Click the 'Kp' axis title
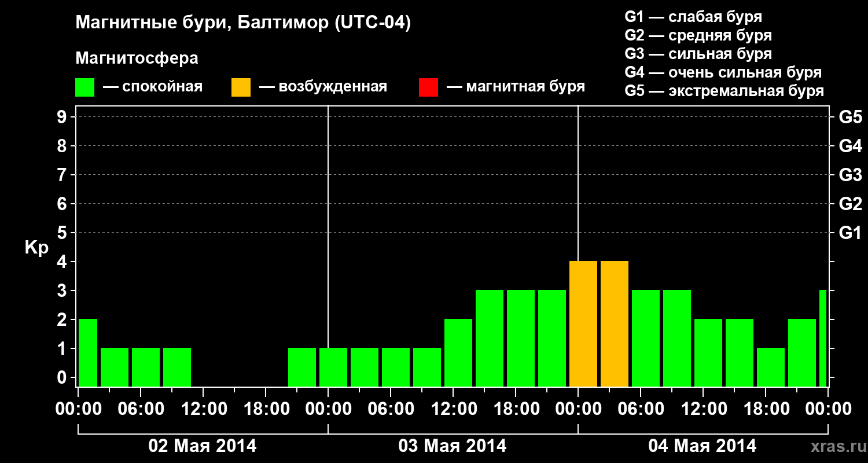 coord(36,248)
